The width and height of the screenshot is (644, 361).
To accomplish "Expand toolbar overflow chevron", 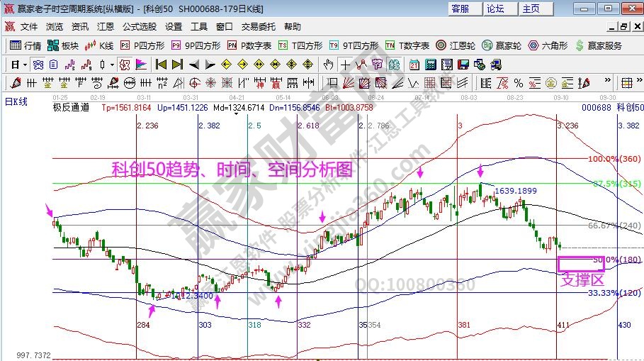I will (x=607, y=79).
